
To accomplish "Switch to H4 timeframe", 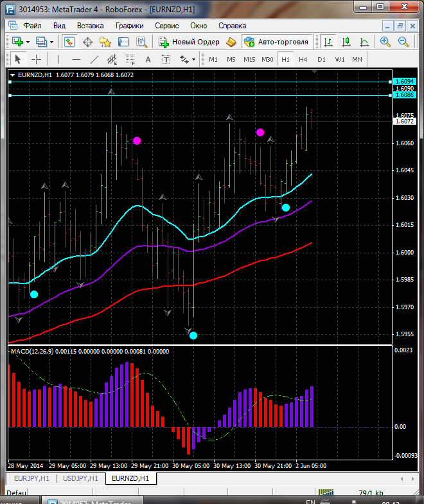I will coord(303,59).
